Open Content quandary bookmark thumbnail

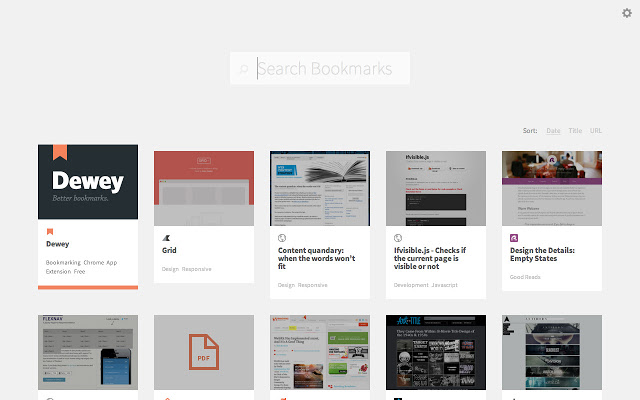click(x=320, y=188)
